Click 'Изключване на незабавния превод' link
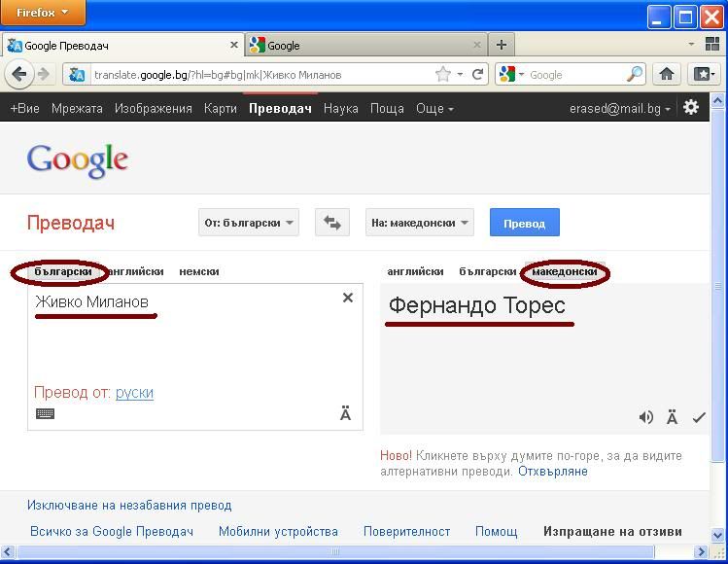Screen dimensions: 728x564 (129, 505)
